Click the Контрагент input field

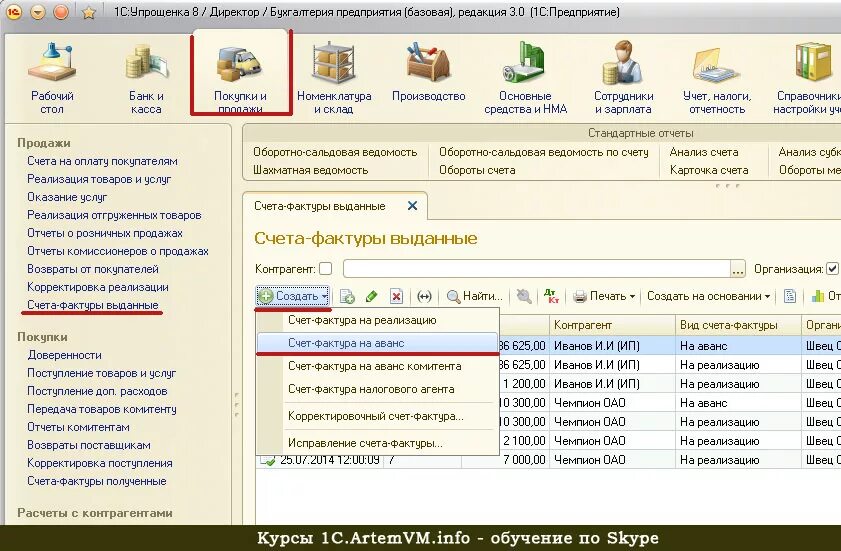[x=537, y=269]
